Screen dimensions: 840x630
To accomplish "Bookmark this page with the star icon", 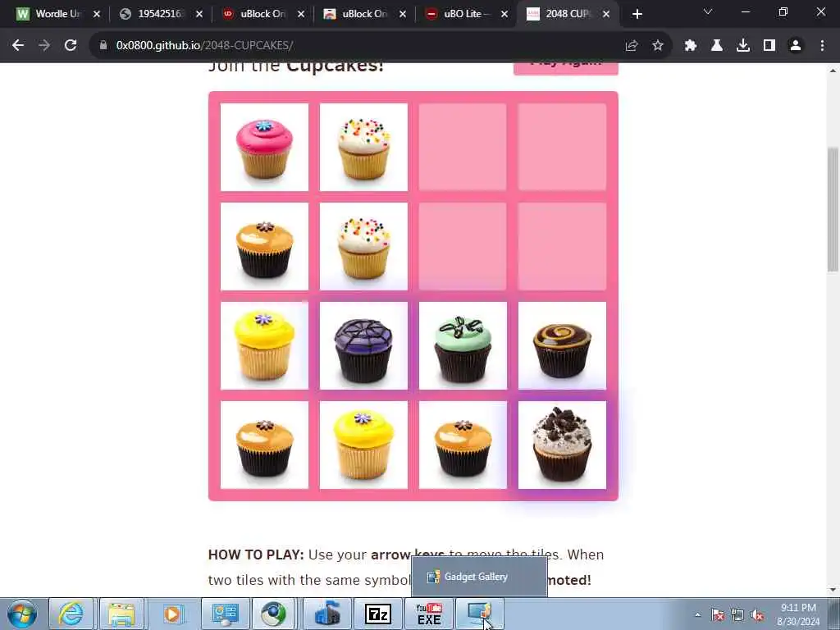I will coord(658,46).
